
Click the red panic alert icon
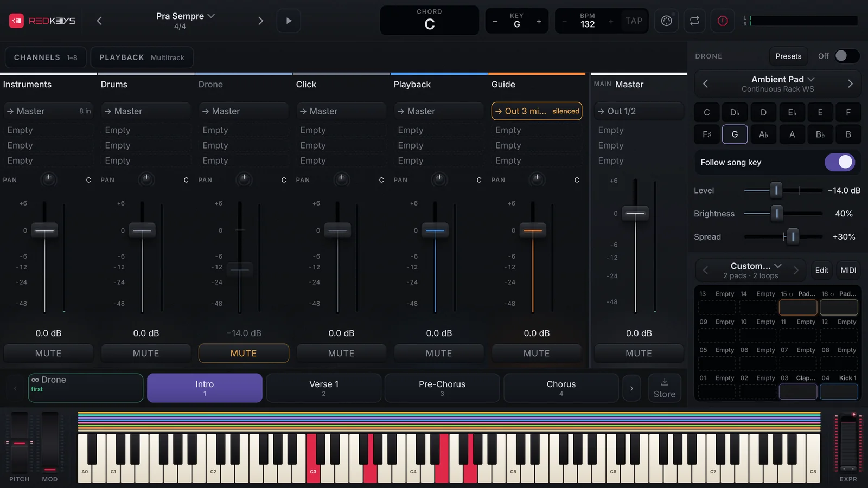pos(723,21)
